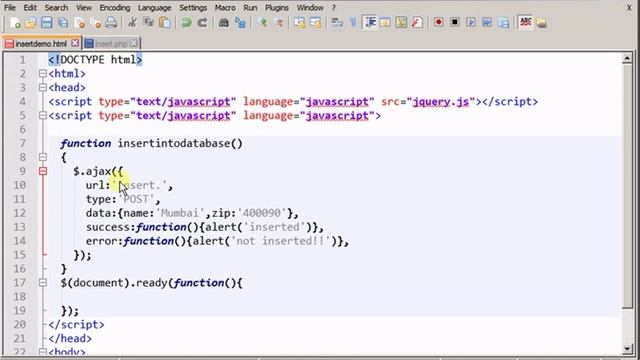
Task: Click the 'insertintodatabase()' function name
Action: 180,144
